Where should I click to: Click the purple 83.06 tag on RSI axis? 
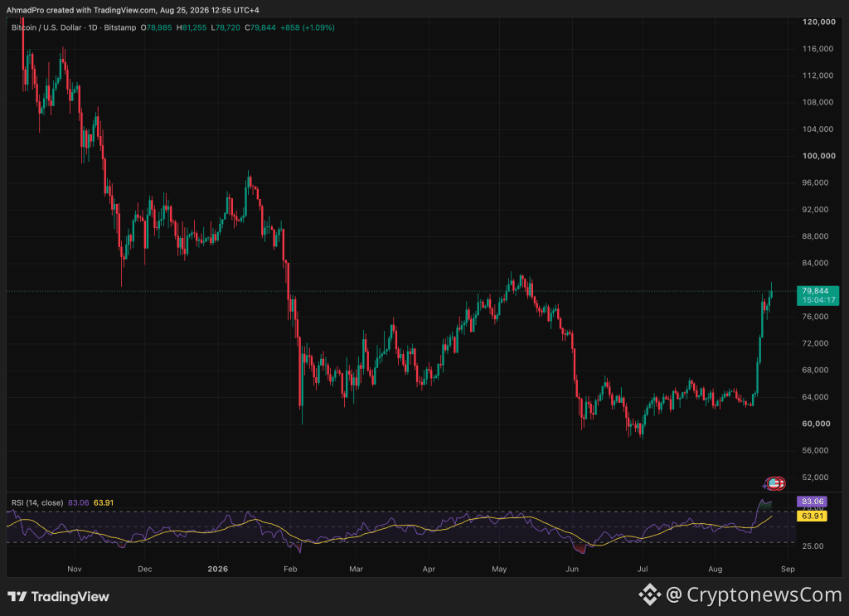[813, 502]
